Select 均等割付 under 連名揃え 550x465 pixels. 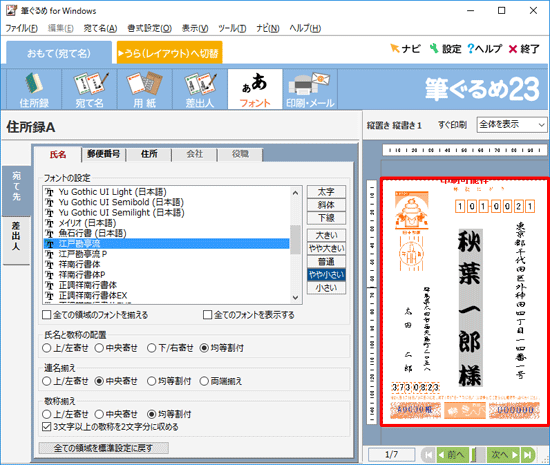point(152,381)
